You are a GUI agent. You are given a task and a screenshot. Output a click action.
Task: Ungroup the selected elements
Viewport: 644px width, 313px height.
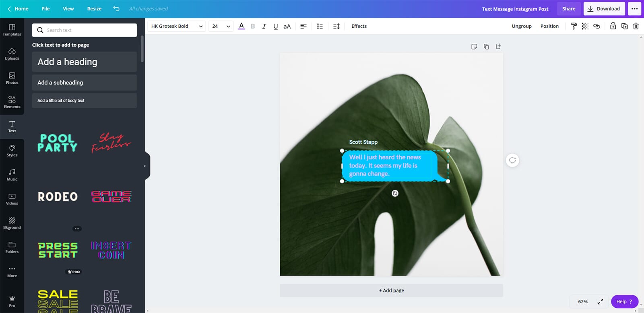click(522, 26)
